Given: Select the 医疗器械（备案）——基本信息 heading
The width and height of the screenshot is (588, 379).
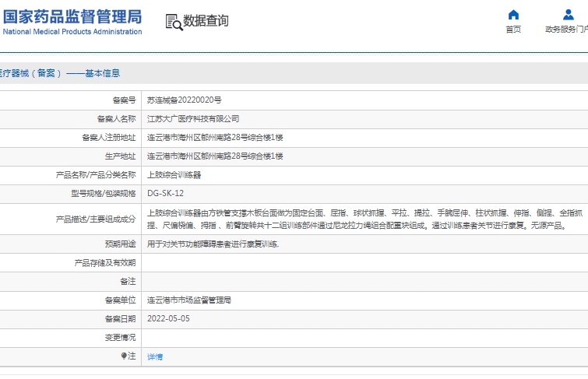Looking at the screenshot, I should click(59, 73).
